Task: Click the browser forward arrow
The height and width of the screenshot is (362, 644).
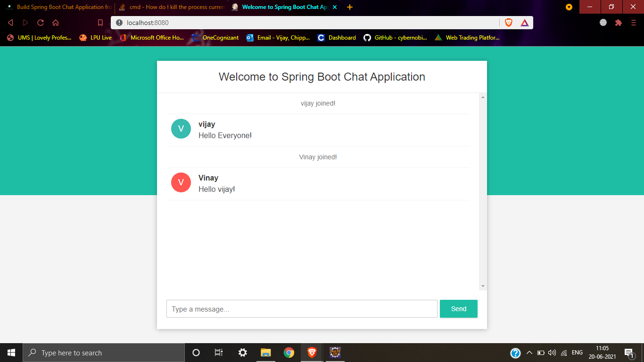Action: pos(25,23)
